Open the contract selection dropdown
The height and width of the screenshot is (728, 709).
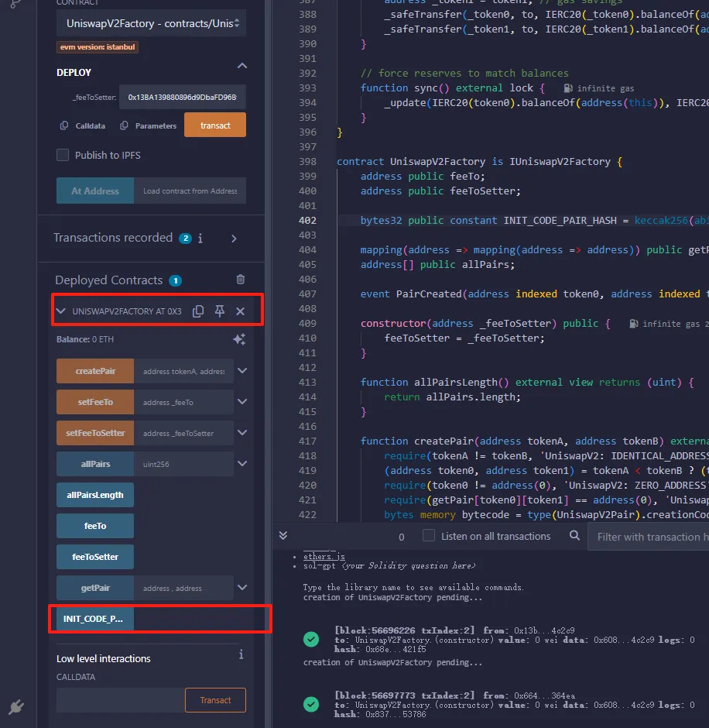point(151,24)
